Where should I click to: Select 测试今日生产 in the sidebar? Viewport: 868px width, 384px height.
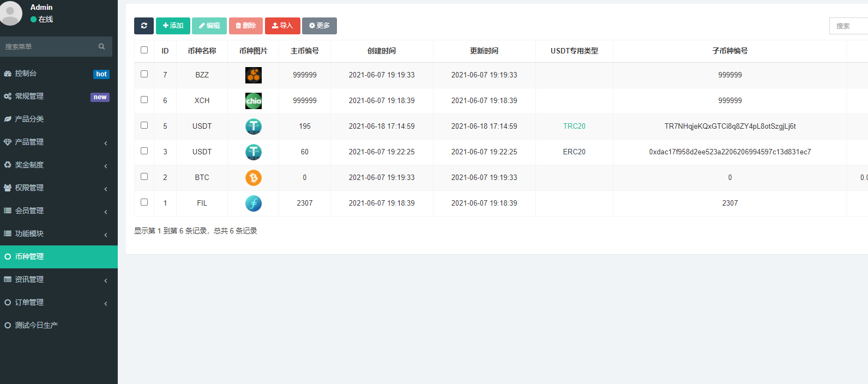coord(37,326)
